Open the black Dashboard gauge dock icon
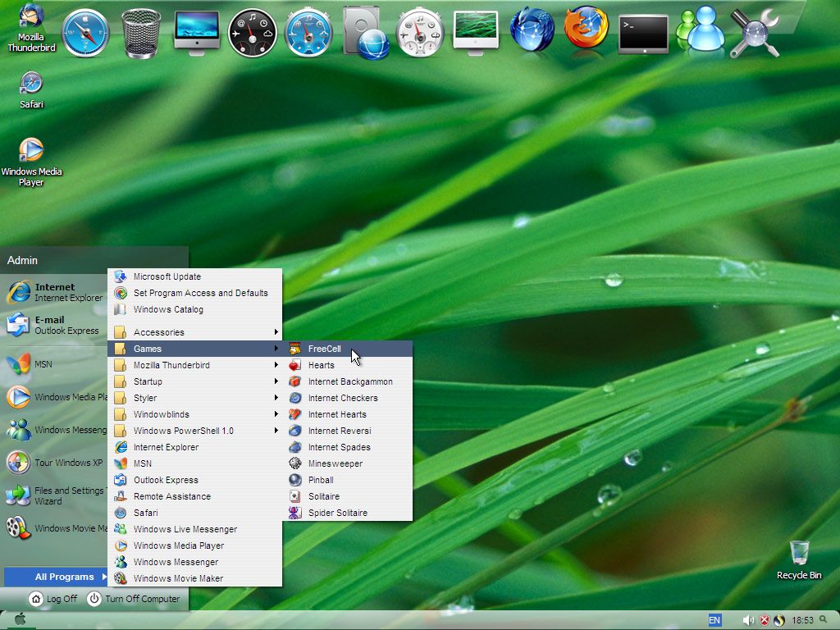 tap(253, 33)
